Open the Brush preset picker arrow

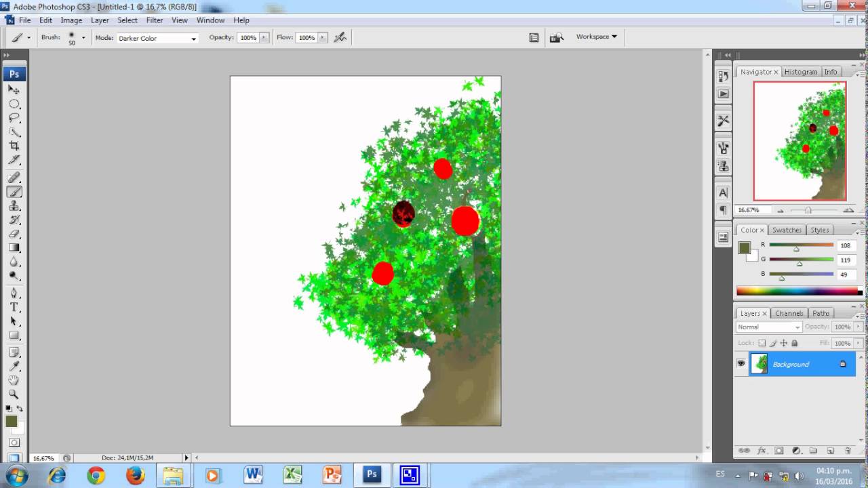[x=83, y=38]
